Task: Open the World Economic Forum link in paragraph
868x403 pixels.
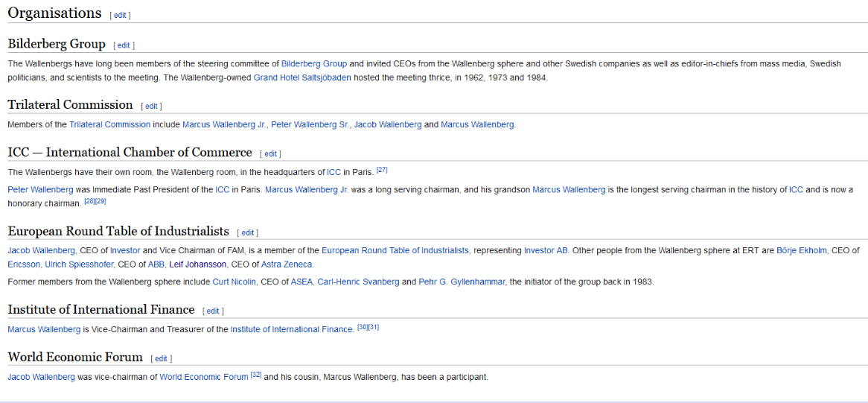Action: pyautogui.click(x=204, y=377)
